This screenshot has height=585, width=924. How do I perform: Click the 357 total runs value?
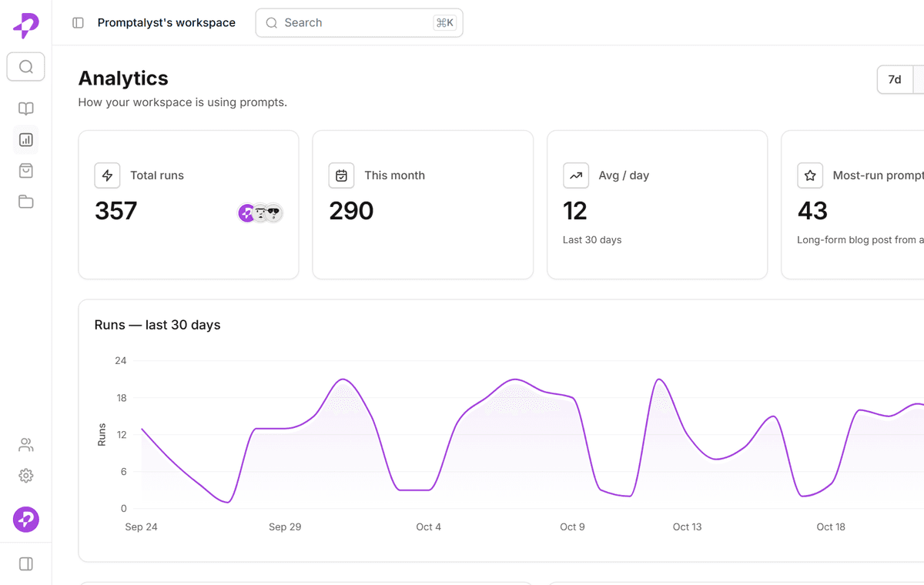coord(116,211)
